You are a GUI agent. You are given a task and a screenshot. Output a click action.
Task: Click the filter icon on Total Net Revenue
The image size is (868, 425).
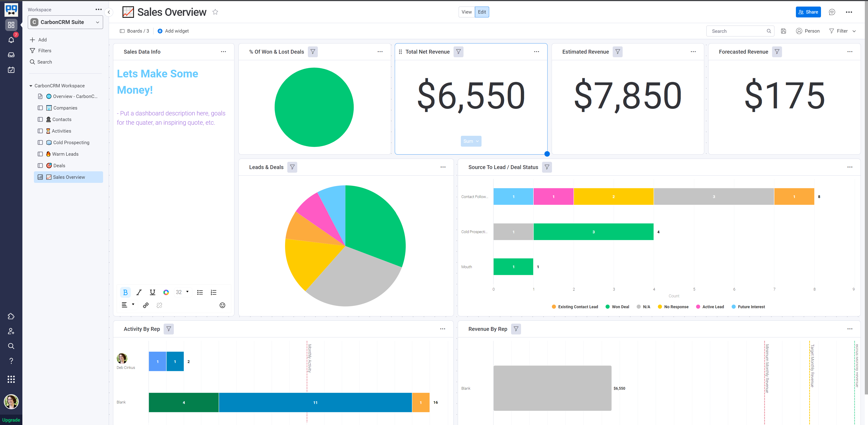458,52
